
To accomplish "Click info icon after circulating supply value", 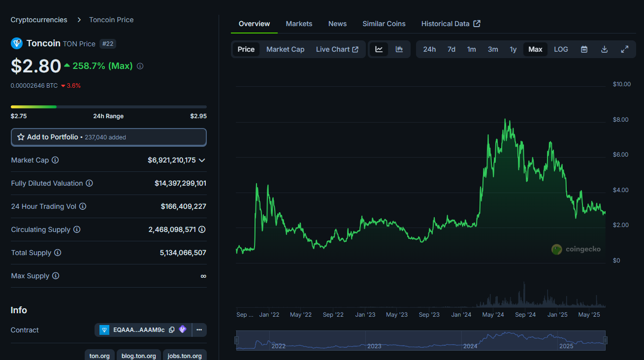I will [x=202, y=229].
